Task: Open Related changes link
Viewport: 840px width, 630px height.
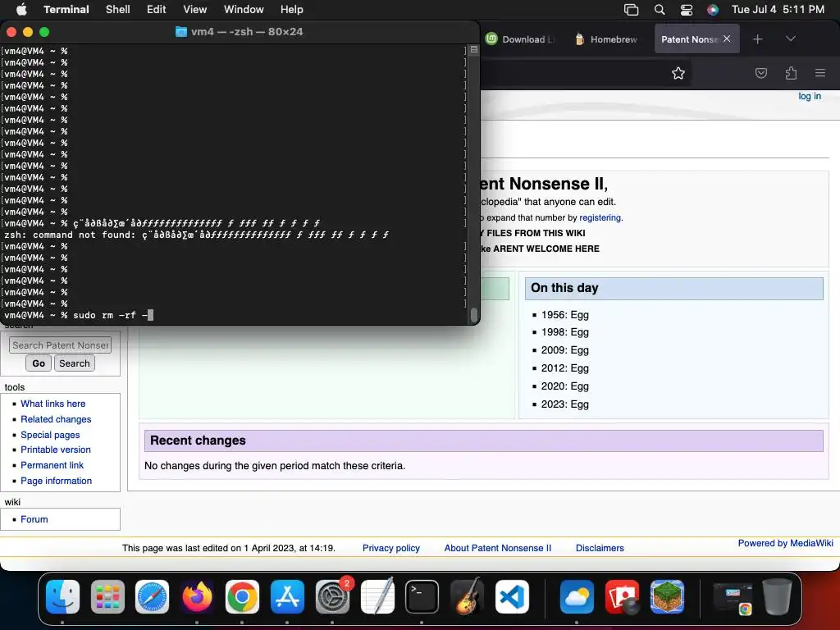Action: tap(56, 419)
